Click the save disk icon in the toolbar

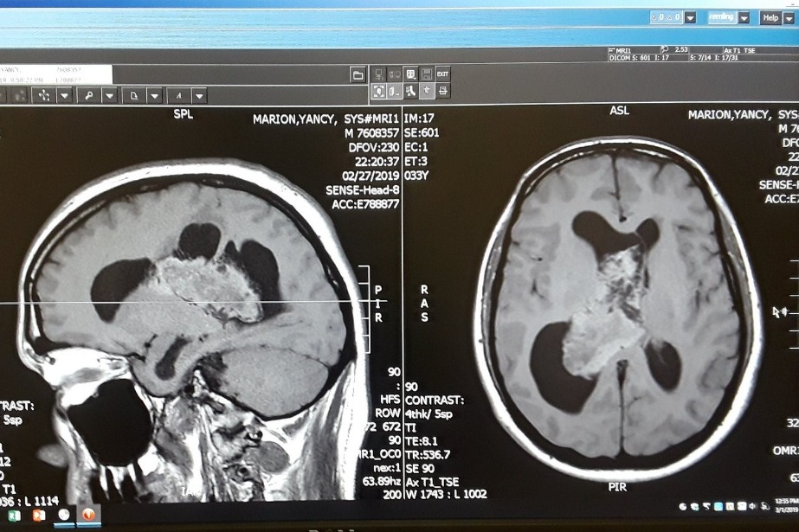coord(427,74)
